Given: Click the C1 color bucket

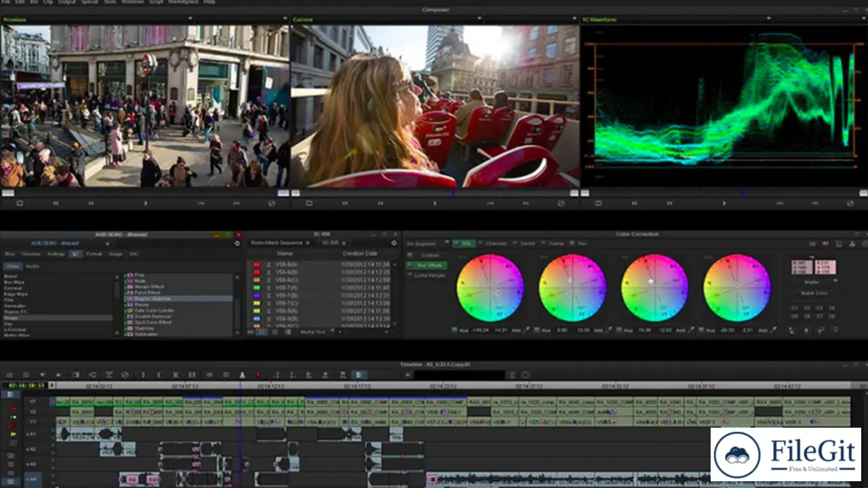Looking at the screenshot, I should (795, 308).
